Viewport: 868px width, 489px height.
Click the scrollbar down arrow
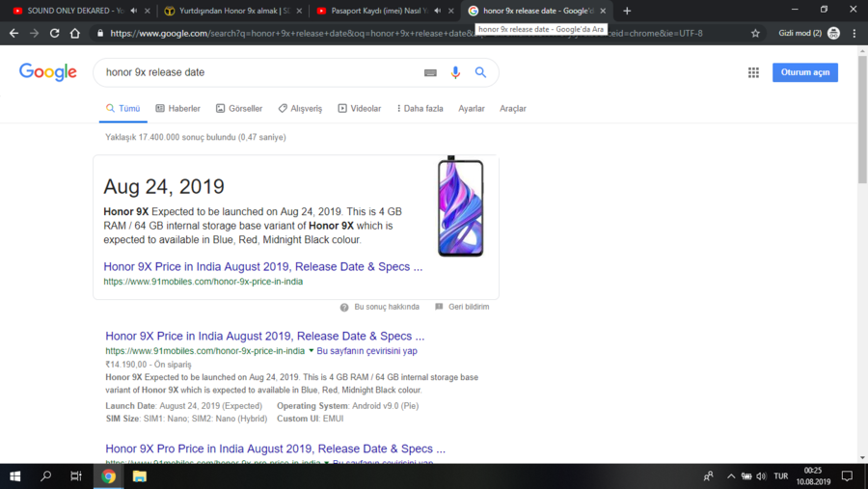point(862,458)
